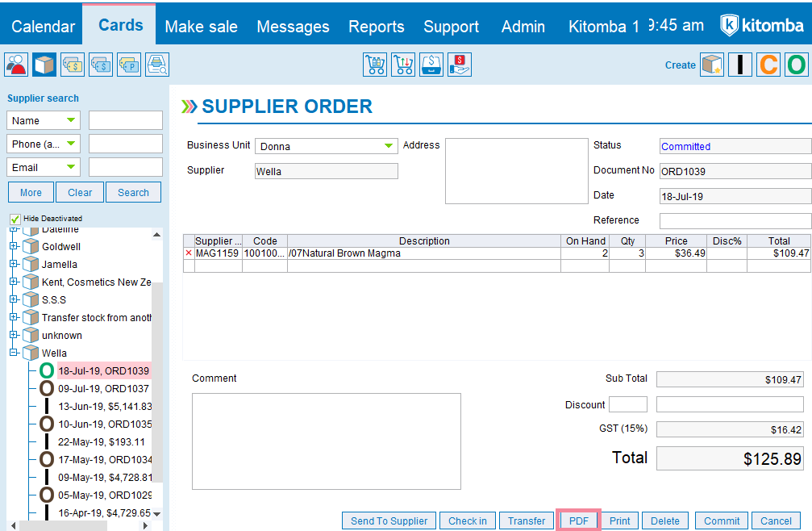Click into the Comment text box

(x=327, y=441)
